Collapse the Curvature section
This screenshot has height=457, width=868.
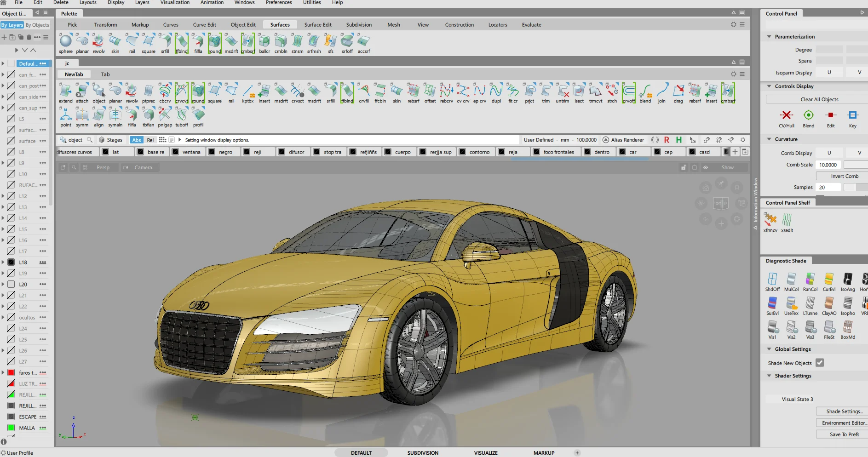(769, 139)
